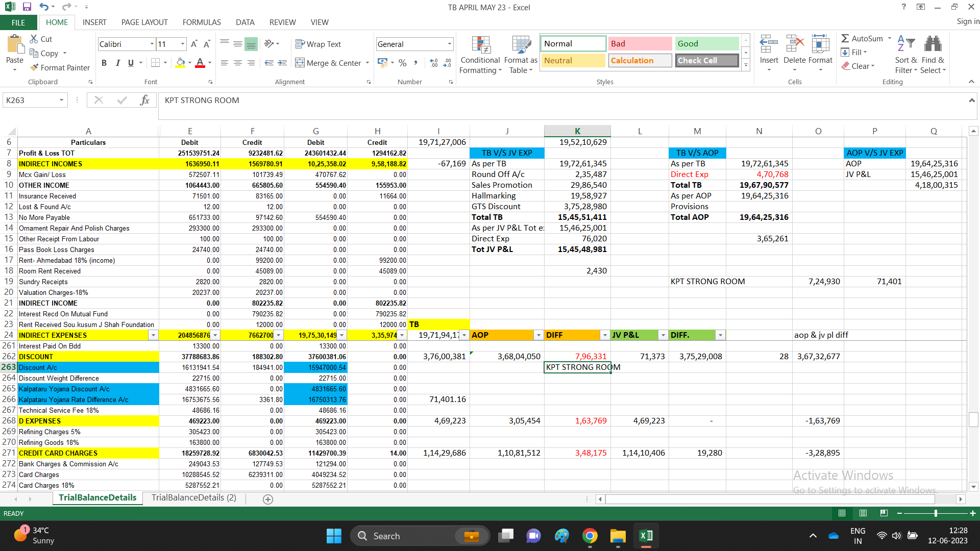The width and height of the screenshot is (980, 551).
Task: Click the Center alignment icon
Action: pos(237,63)
